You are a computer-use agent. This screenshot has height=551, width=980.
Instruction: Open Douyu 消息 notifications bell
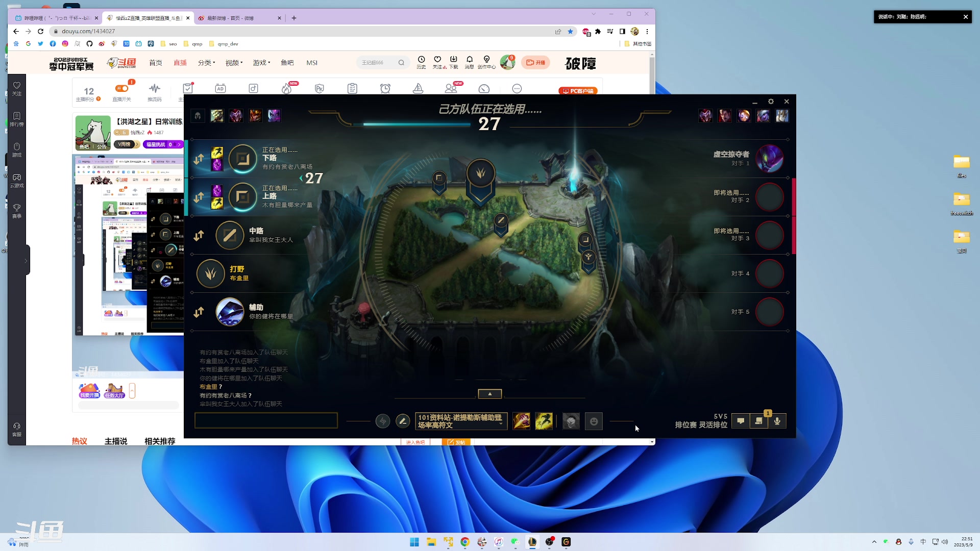[469, 62]
